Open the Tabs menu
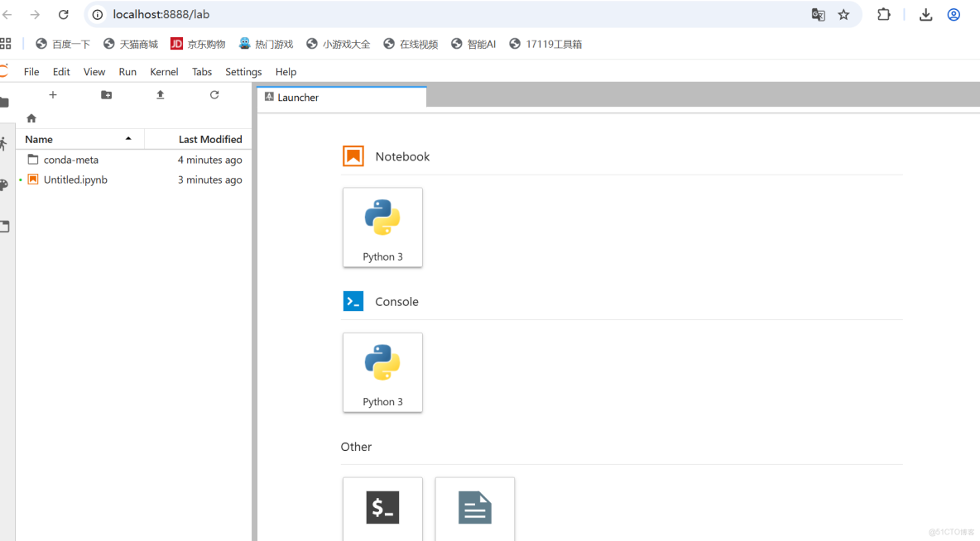Image resolution: width=980 pixels, height=541 pixels. (x=202, y=72)
